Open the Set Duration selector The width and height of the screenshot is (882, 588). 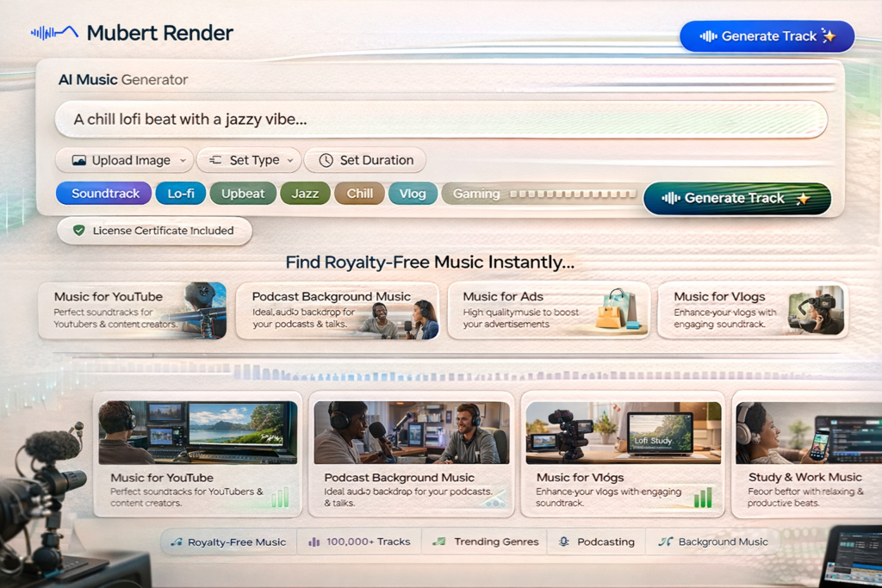(364, 160)
